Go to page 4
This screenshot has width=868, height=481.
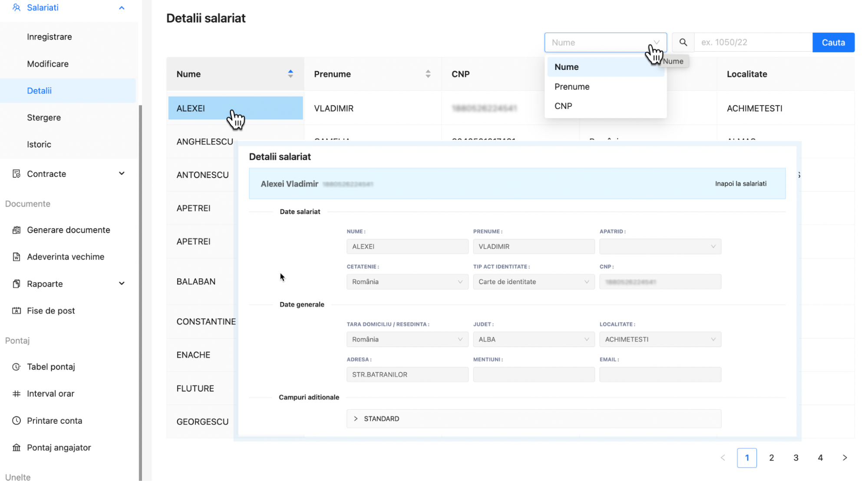click(x=820, y=458)
